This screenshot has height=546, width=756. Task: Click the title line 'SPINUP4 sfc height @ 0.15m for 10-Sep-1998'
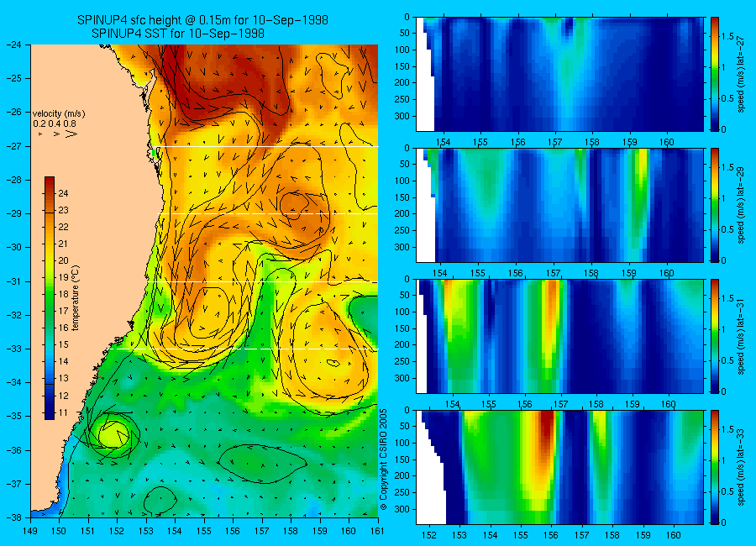click(202, 20)
